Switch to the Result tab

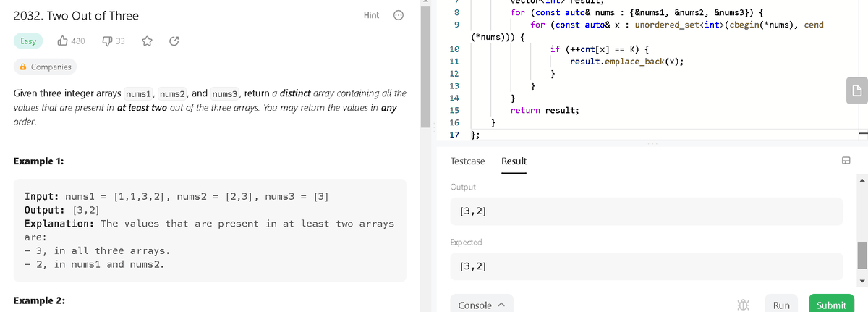(514, 161)
